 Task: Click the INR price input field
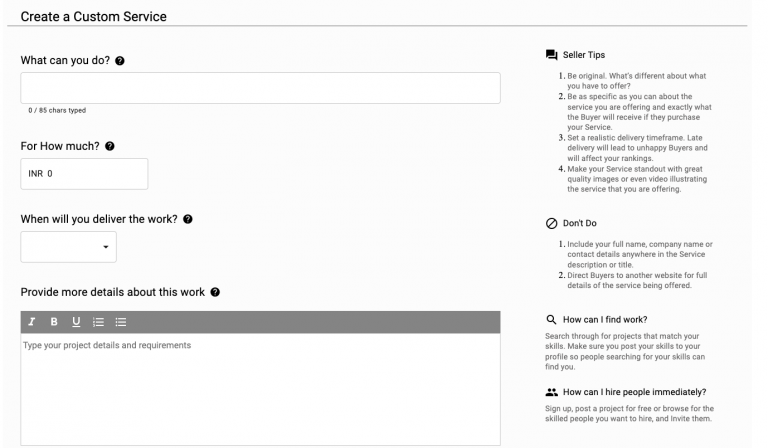(x=84, y=174)
